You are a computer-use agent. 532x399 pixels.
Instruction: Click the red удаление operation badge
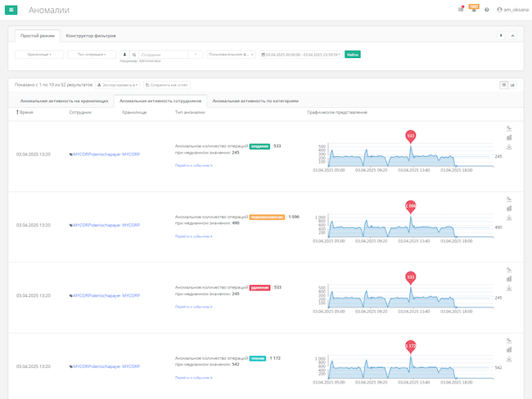260,288
